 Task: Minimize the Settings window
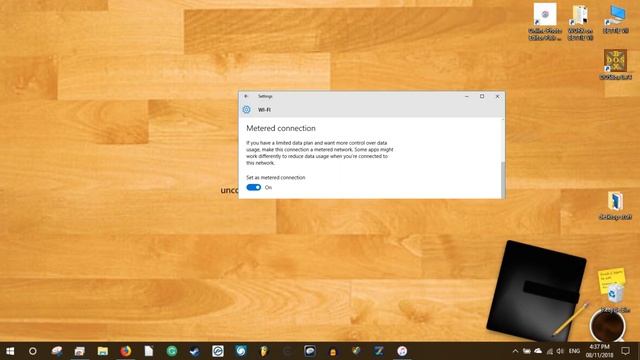467,96
